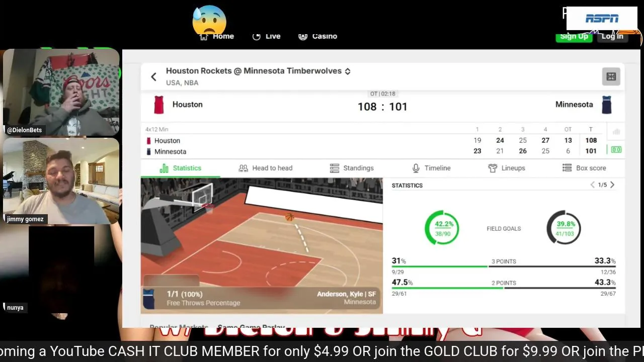Click the jimmy gomez webcam feed
The height and width of the screenshot is (362, 644).
(x=61, y=181)
